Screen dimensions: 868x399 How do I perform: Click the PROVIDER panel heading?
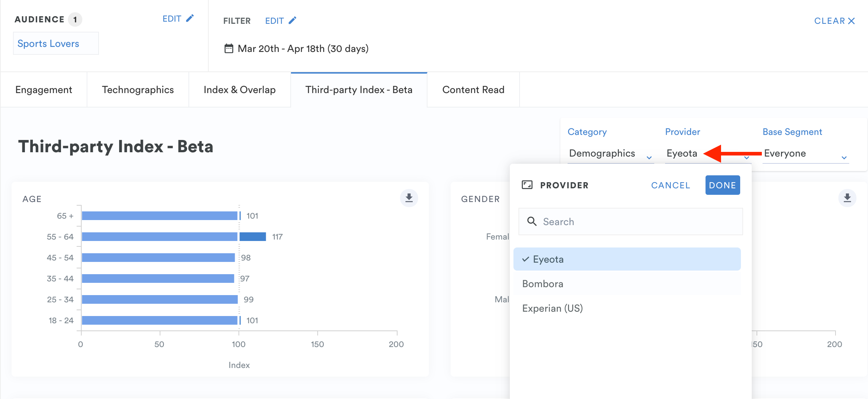tap(564, 185)
